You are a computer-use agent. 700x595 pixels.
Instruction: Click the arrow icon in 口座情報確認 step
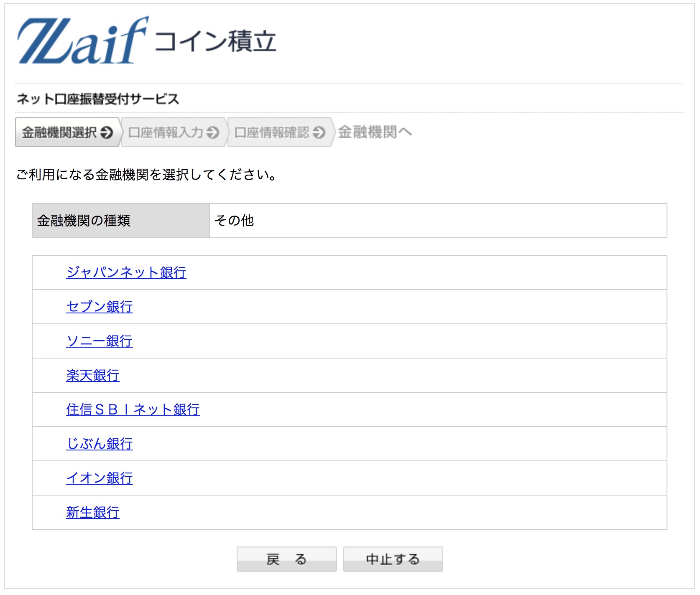tap(320, 133)
